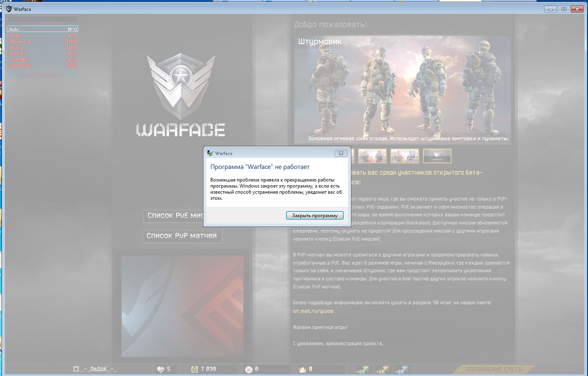588x376 pixels.
Task: Click the Warface logo thumbnail
Action: (x=437, y=156)
